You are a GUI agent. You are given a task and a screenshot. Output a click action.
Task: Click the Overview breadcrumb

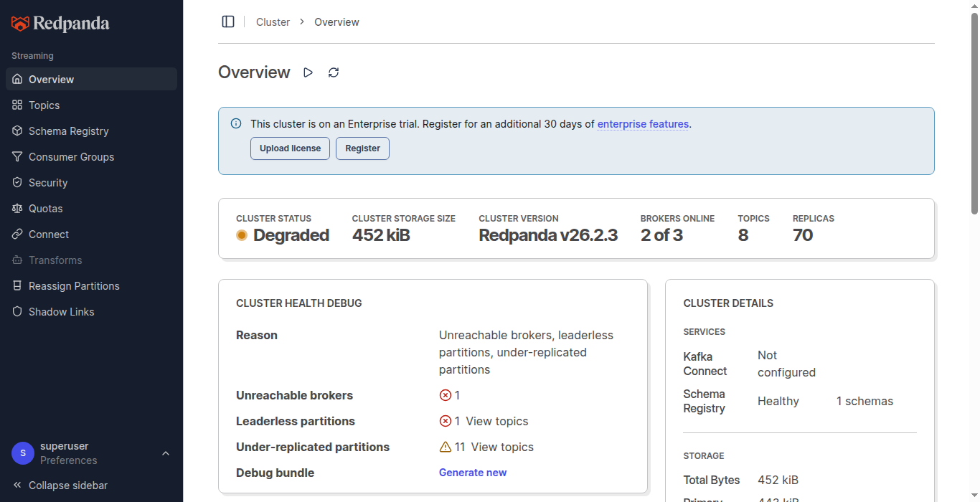[x=336, y=22]
